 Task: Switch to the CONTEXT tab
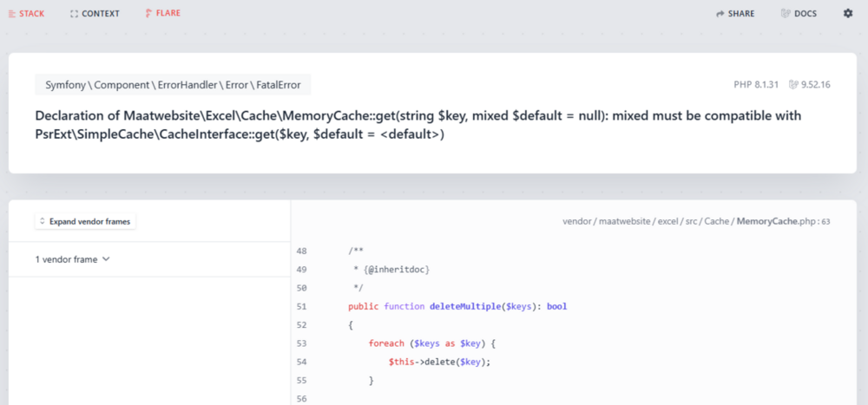95,13
